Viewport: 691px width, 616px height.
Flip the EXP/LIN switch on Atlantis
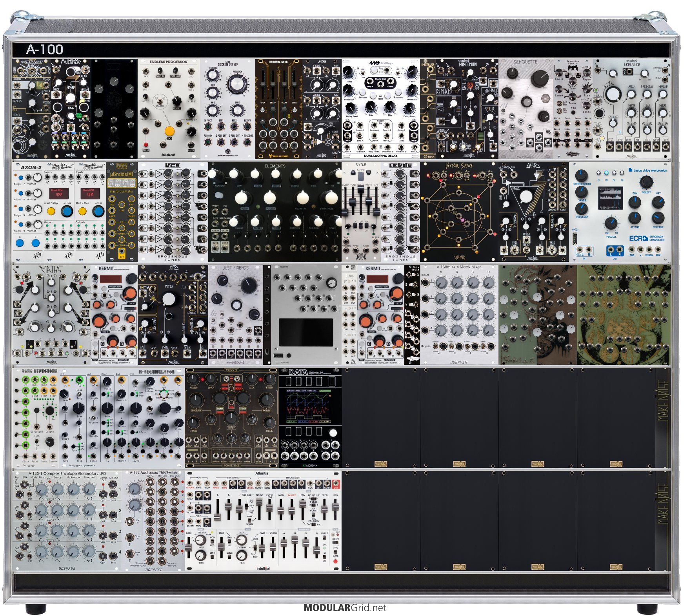pos(229,542)
